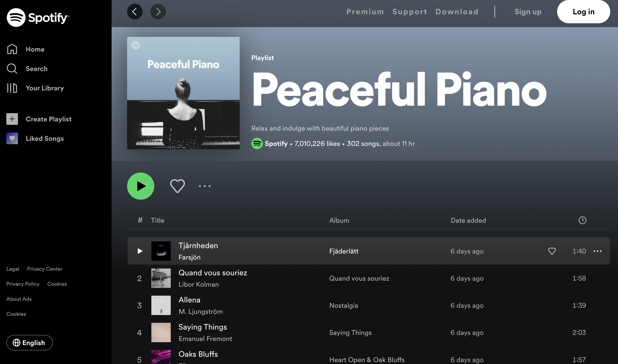The height and width of the screenshot is (364, 618).
Task: Open album Fjäderlätt
Action: tap(344, 251)
